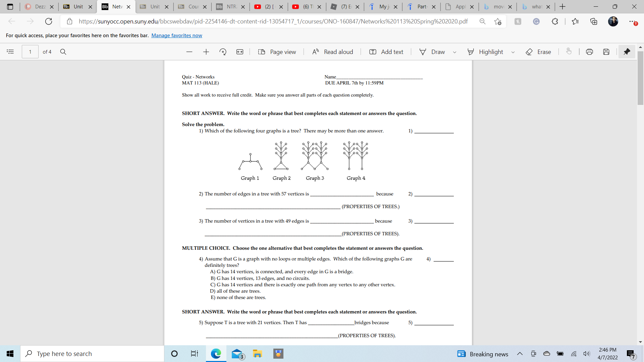The height and width of the screenshot is (362, 644).
Task: Click the Add text button
Action: point(386,52)
